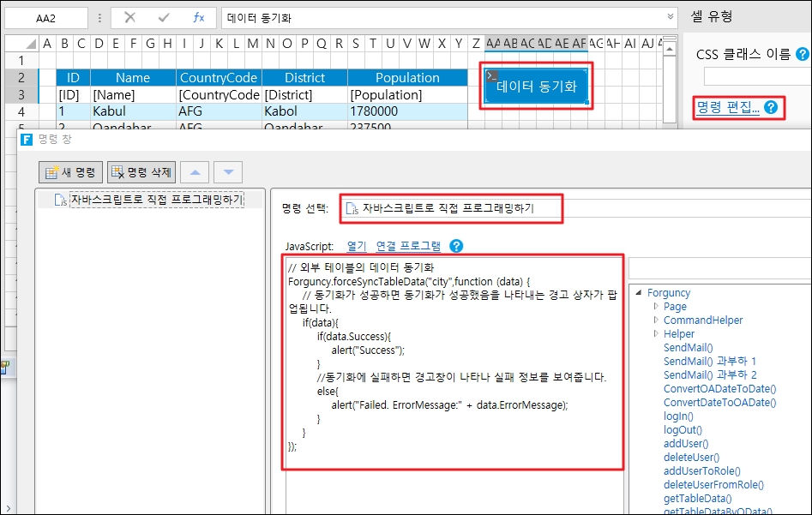The height and width of the screenshot is (515, 812).
Task: Move command down with the down arrow
Action: (228, 172)
